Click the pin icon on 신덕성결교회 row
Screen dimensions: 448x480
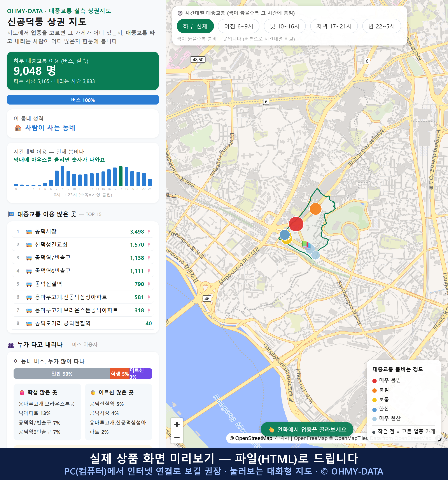(x=149, y=245)
